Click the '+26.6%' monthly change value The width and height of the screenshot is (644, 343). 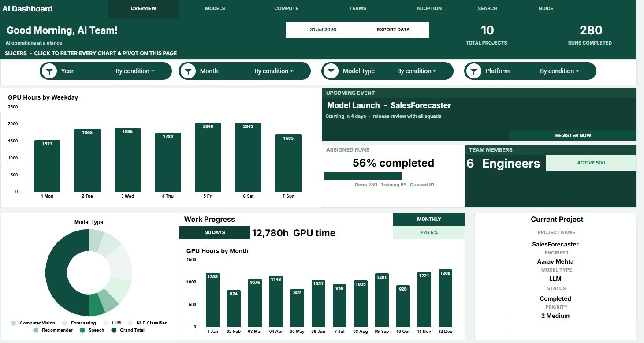click(x=429, y=232)
